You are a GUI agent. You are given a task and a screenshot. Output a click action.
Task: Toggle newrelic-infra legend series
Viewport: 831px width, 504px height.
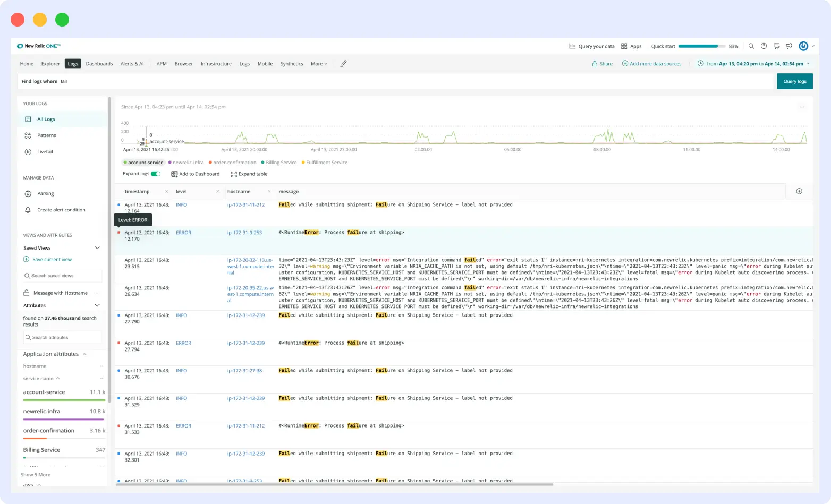(186, 163)
